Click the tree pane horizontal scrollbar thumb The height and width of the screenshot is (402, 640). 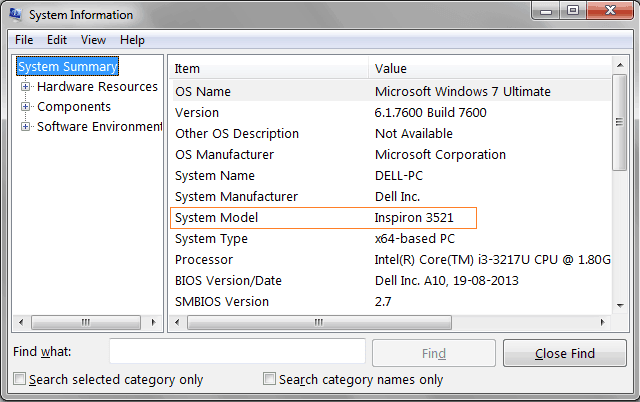86,322
